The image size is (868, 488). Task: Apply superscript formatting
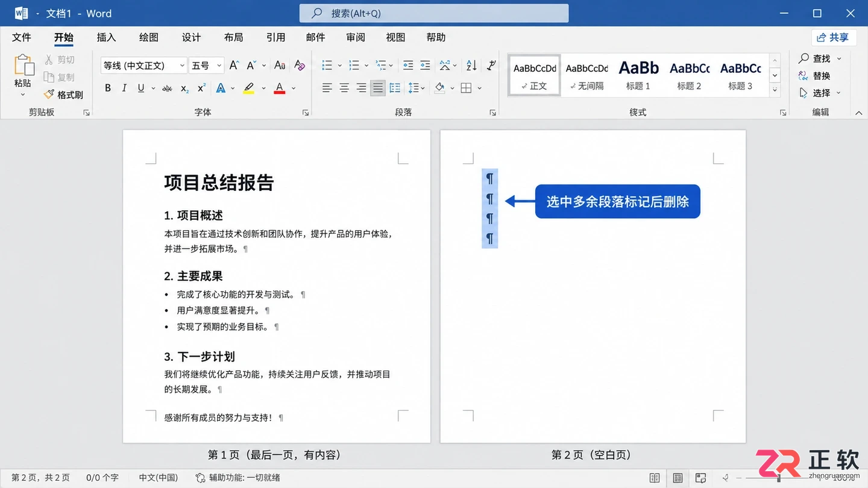coord(202,89)
